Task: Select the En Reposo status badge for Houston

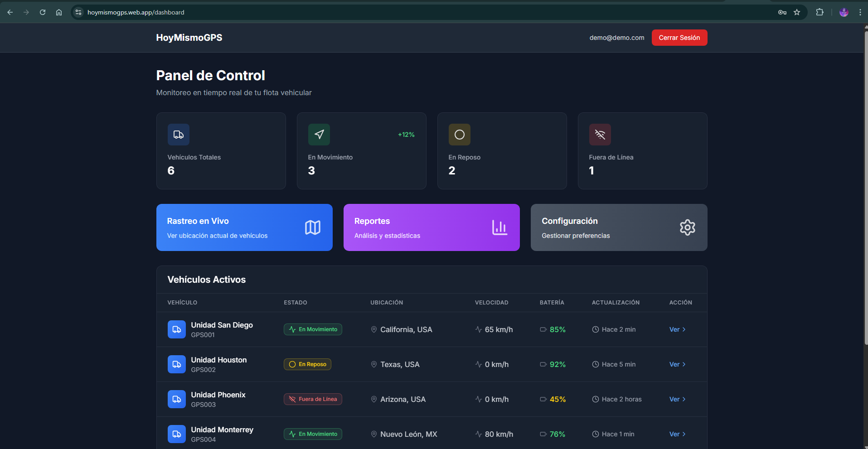Action: [307, 364]
